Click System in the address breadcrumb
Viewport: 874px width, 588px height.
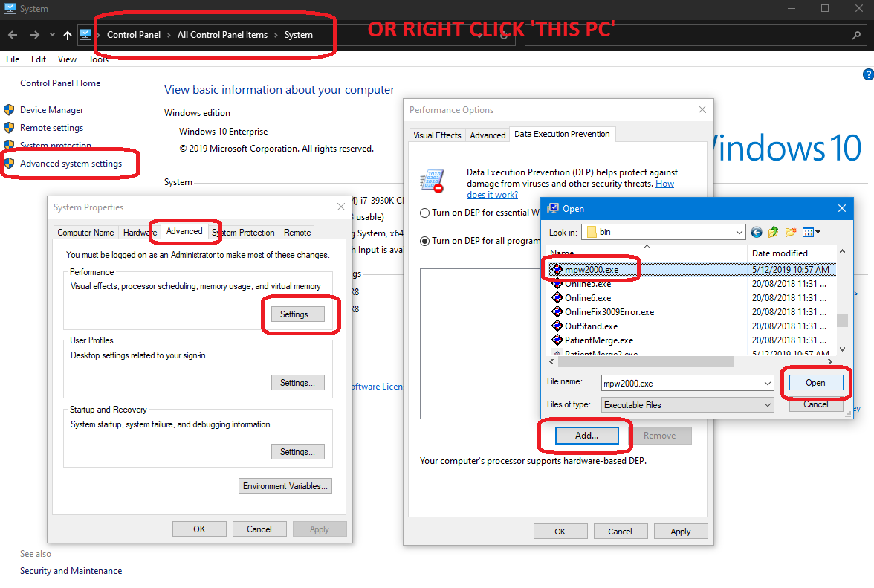click(299, 35)
